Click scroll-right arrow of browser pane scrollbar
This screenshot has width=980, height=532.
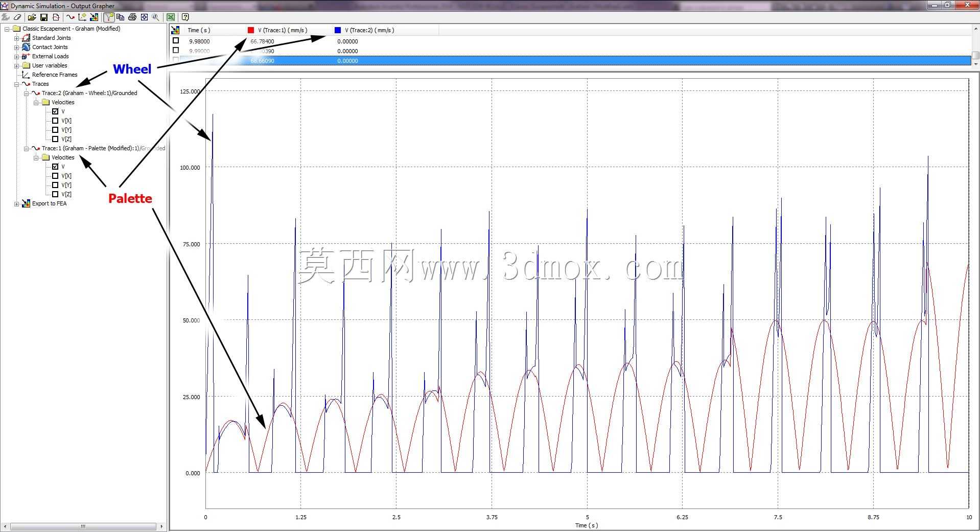click(x=161, y=526)
